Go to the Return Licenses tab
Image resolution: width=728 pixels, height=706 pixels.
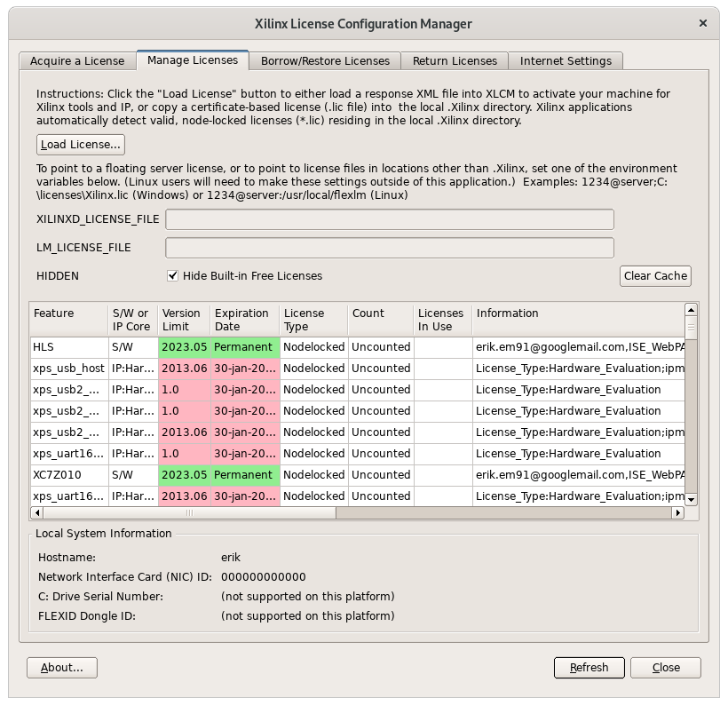pos(455,61)
